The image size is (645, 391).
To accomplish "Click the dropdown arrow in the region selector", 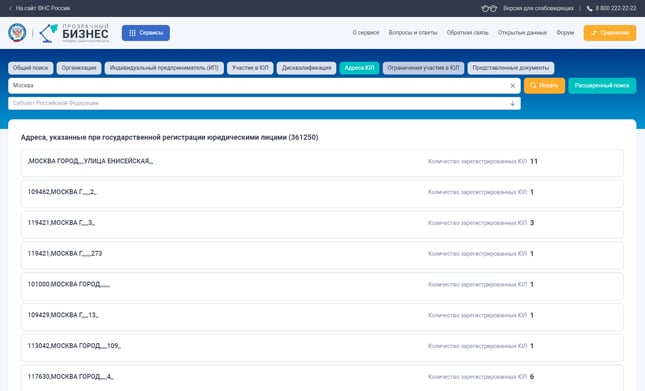I will point(513,103).
